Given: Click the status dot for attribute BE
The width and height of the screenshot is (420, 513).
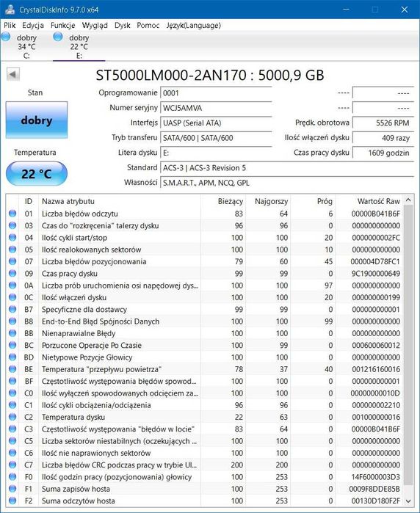Looking at the screenshot, I should coord(12,369).
